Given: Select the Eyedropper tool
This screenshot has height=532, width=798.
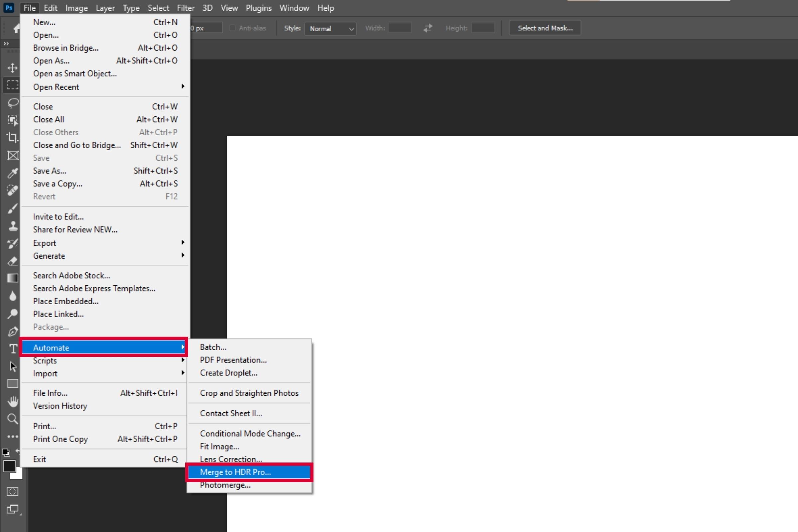Looking at the screenshot, I should click(13, 173).
